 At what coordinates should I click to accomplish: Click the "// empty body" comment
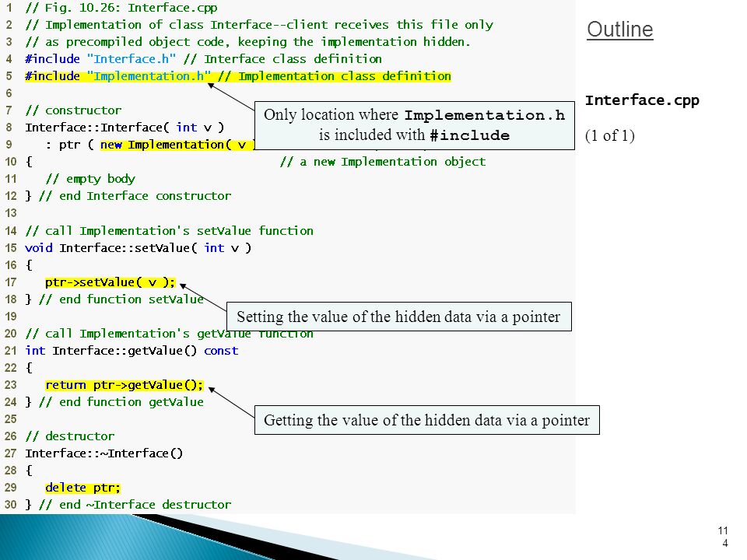[x=90, y=179]
